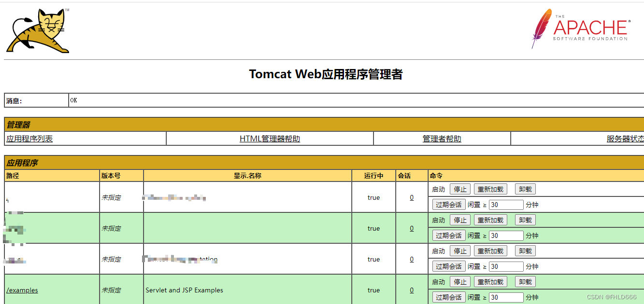Click 卸载 in the second application row

click(x=525, y=220)
